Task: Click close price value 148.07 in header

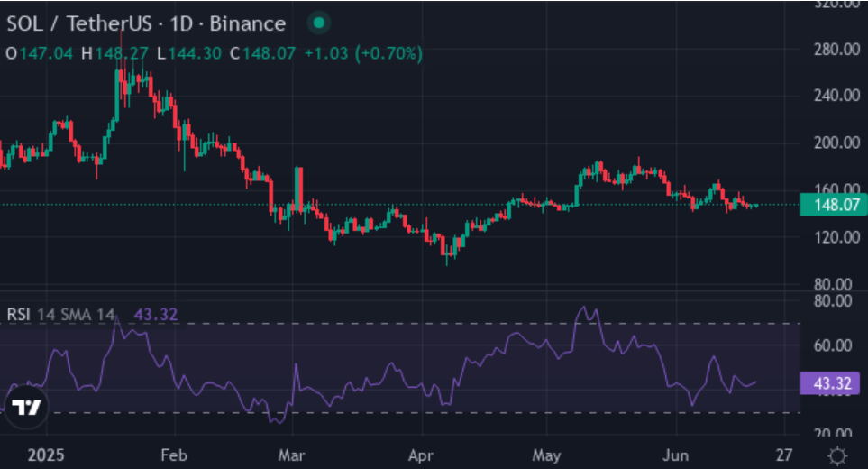Action: [x=269, y=54]
